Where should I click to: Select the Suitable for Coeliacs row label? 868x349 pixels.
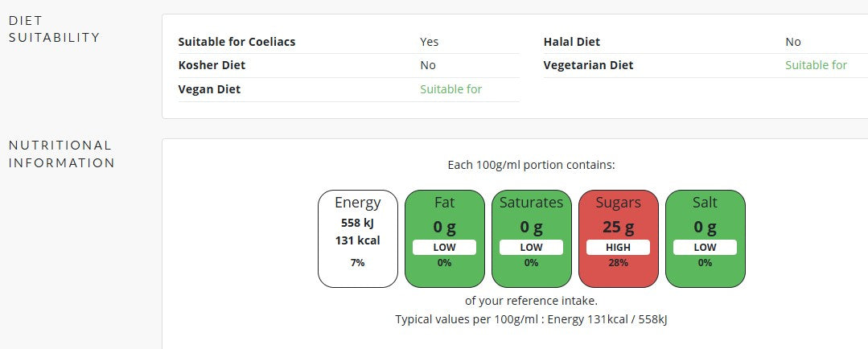(x=237, y=42)
